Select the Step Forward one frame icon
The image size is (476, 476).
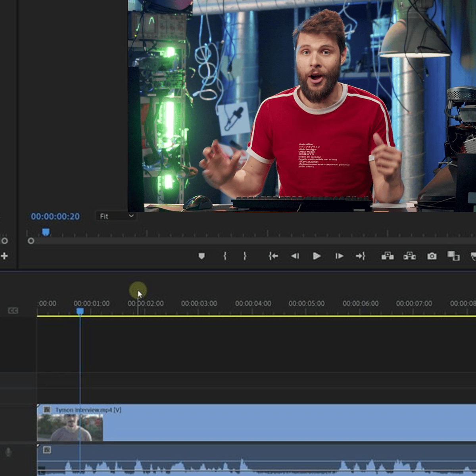point(339,256)
